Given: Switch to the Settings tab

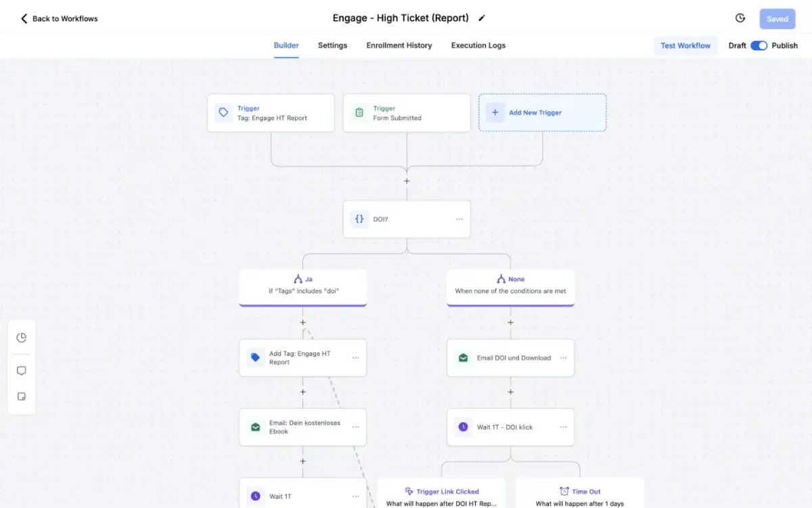Looking at the screenshot, I should click(x=332, y=45).
